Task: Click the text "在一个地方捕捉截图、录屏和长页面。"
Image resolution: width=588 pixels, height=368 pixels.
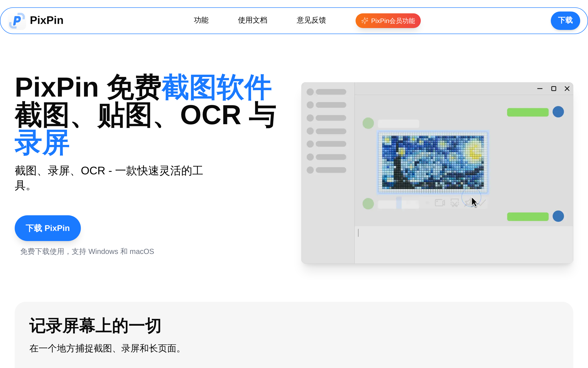Action: coord(106,348)
